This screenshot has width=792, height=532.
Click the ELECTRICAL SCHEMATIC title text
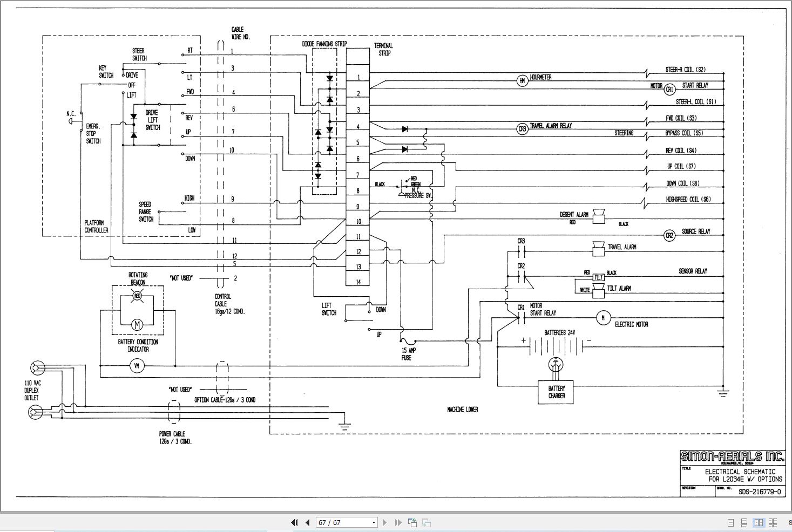[740, 472]
